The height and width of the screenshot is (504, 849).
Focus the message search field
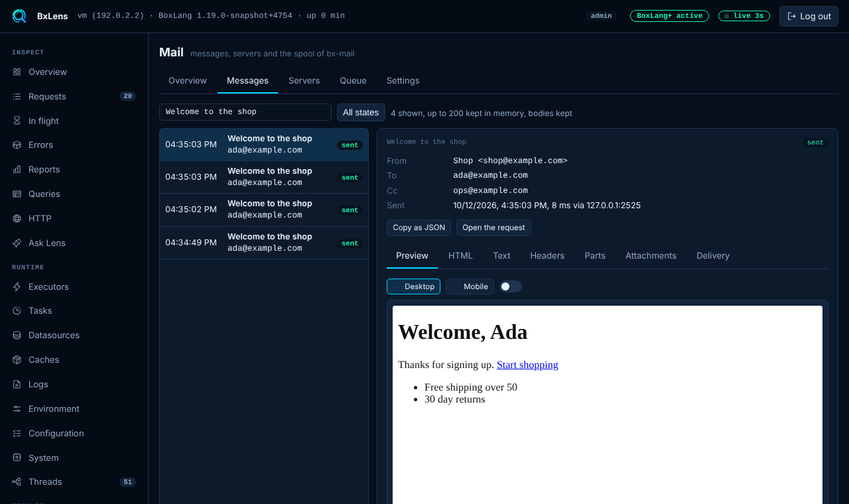click(245, 112)
